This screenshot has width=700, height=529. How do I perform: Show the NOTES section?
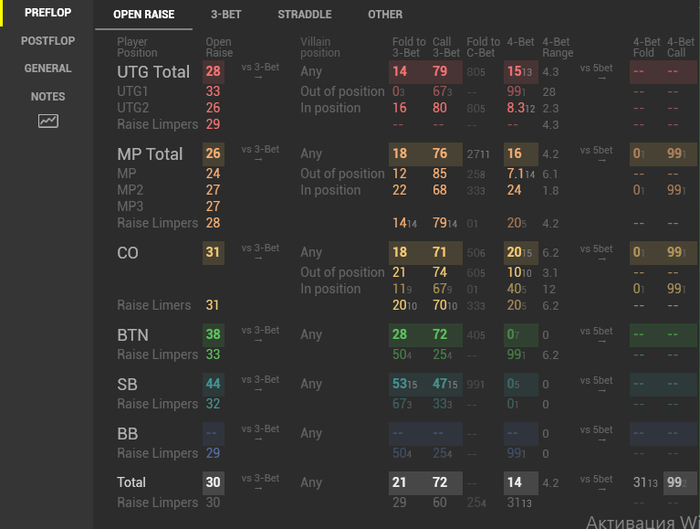point(48,97)
